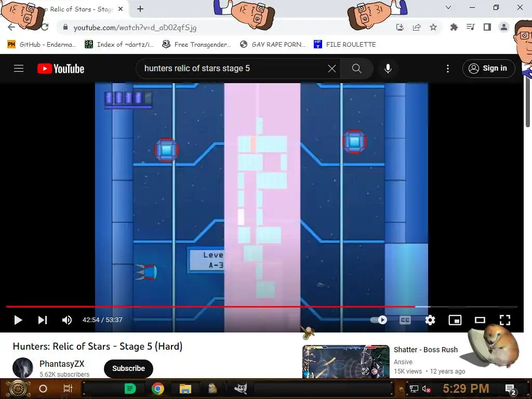Open media controls icon in toolbar
Image resolution: width=532 pixels, height=399 pixels.
pos(470,27)
